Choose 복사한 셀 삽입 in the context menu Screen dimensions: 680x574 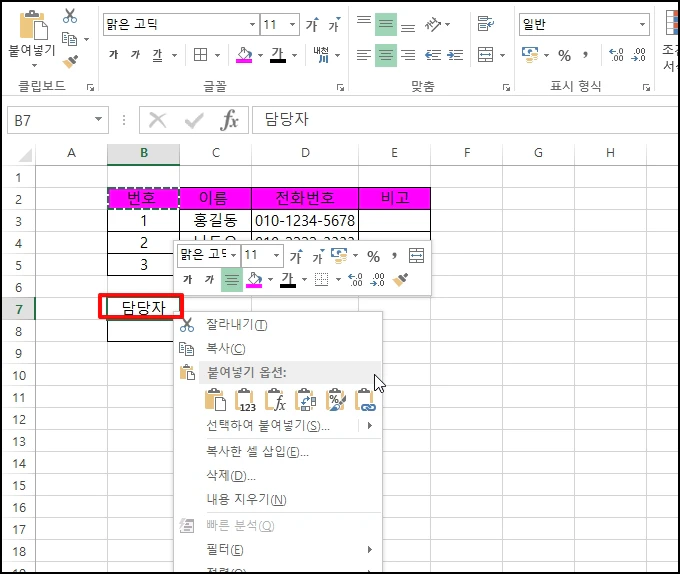point(278,452)
